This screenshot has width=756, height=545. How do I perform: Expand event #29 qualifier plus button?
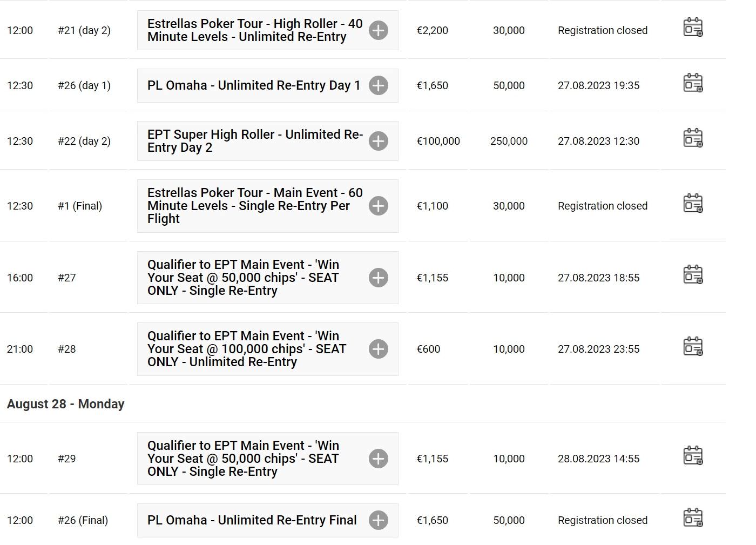(x=379, y=459)
